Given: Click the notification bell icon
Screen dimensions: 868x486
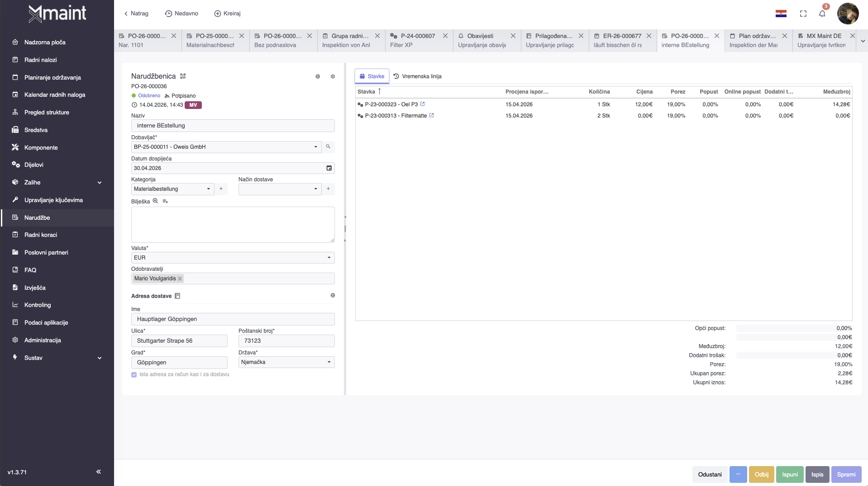Looking at the screenshot, I should pos(822,14).
